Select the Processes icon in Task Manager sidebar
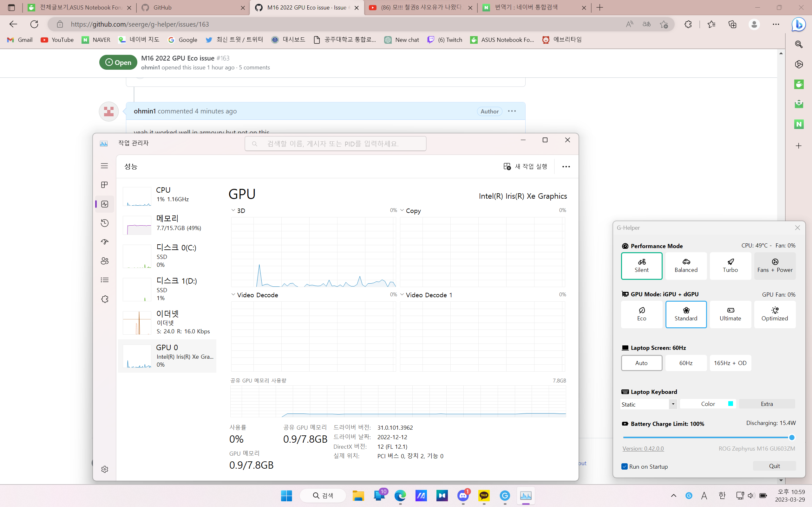The width and height of the screenshot is (812, 507). pos(104,184)
